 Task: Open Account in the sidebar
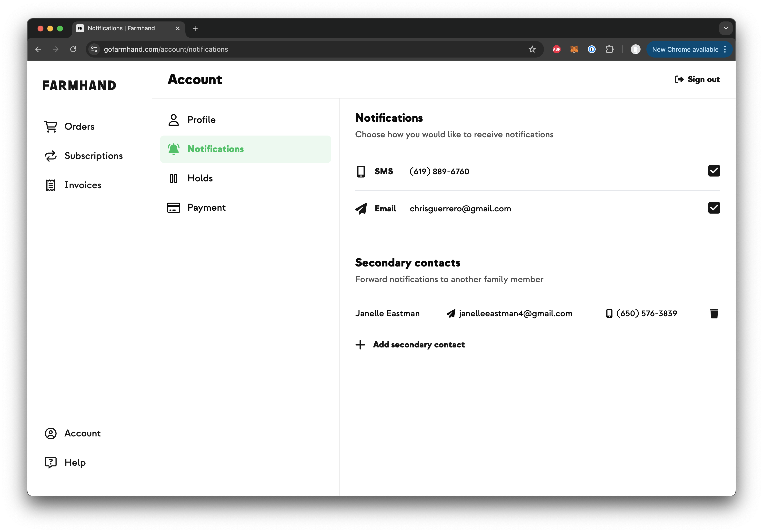tap(73, 433)
